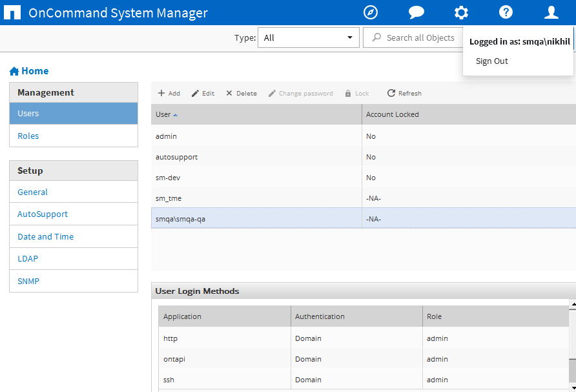
Task: Click the help question mark icon
Action: click(506, 13)
